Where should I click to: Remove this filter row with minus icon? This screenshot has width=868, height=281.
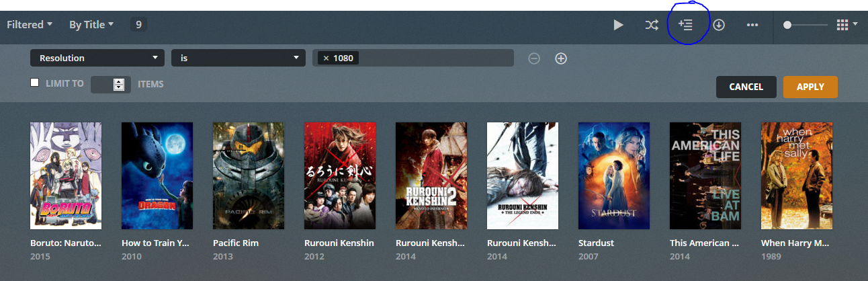534,58
